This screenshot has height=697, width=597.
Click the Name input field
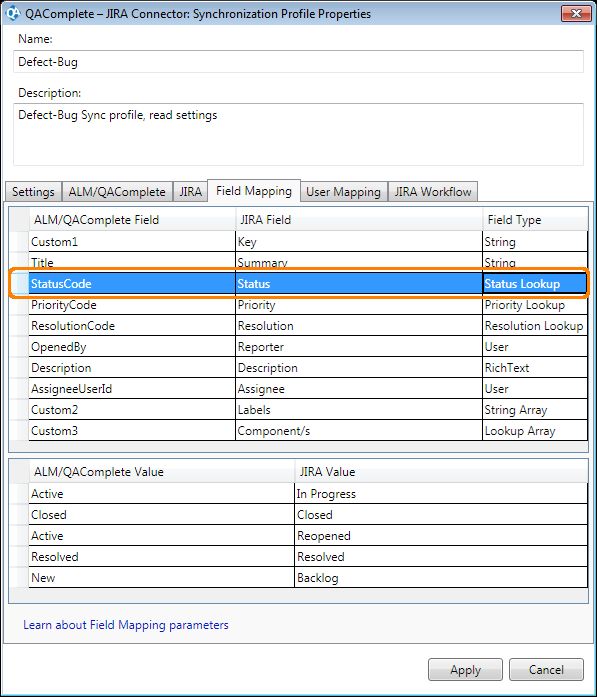(x=298, y=62)
